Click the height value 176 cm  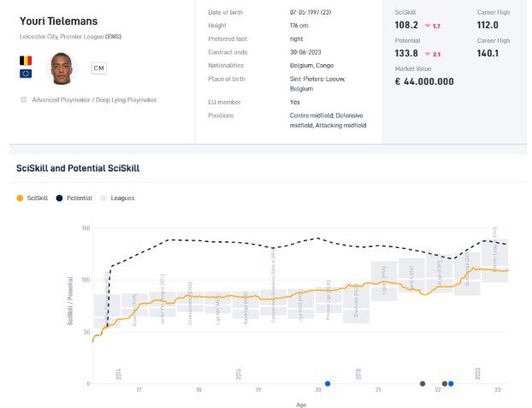(x=299, y=26)
